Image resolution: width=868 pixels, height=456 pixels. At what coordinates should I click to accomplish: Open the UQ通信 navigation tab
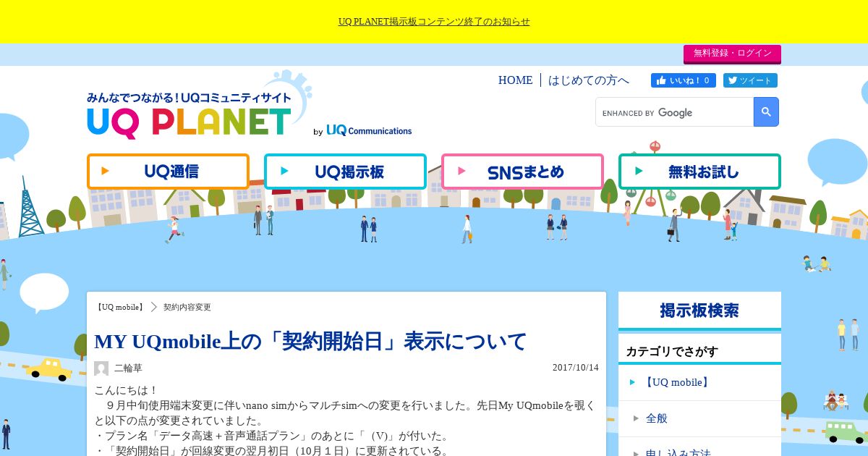point(168,172)
